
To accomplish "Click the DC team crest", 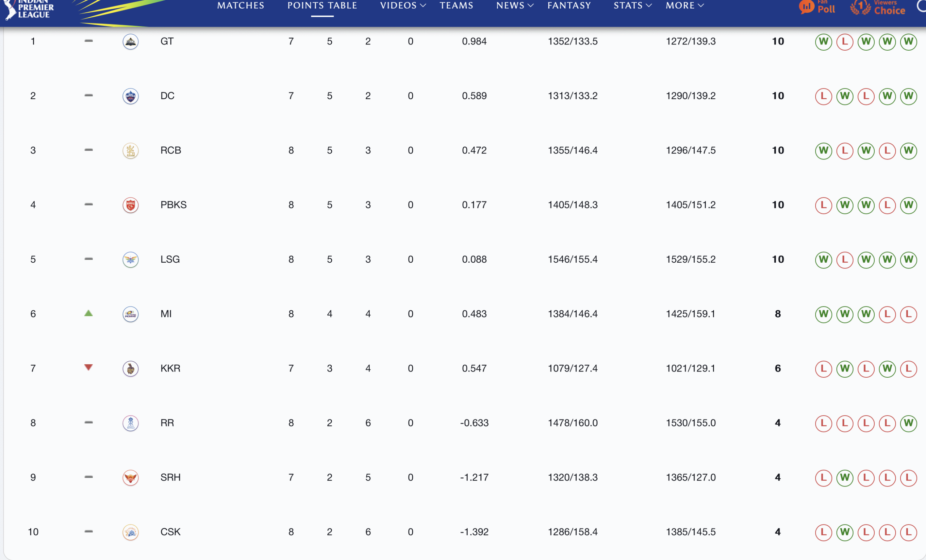I will click(131, 96).
